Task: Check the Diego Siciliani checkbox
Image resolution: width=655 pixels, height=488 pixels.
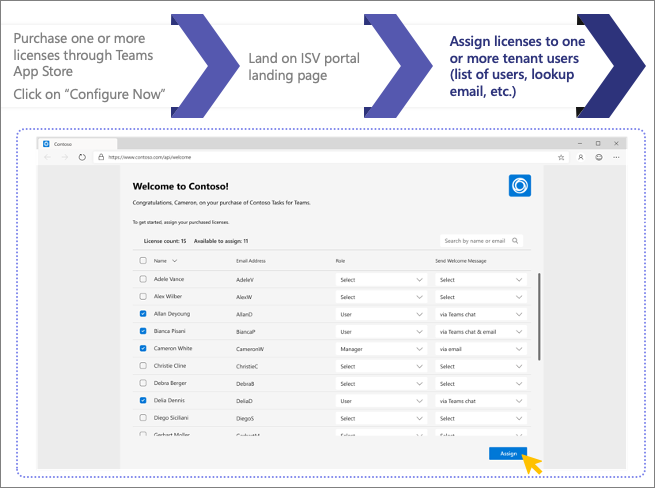Action: [143, 417]
